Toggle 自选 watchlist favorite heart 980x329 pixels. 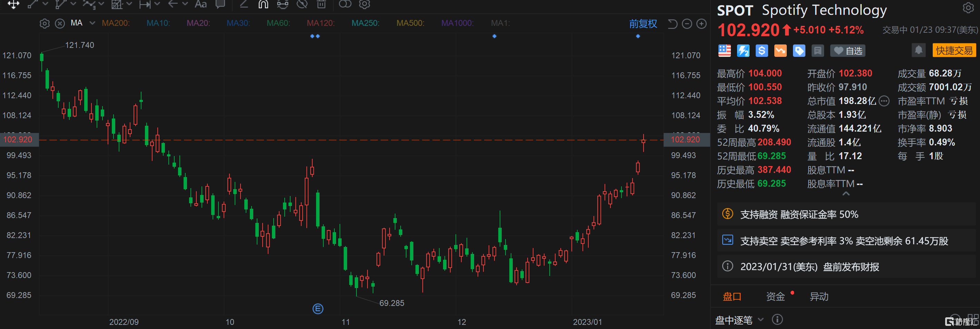click(847, 51)
